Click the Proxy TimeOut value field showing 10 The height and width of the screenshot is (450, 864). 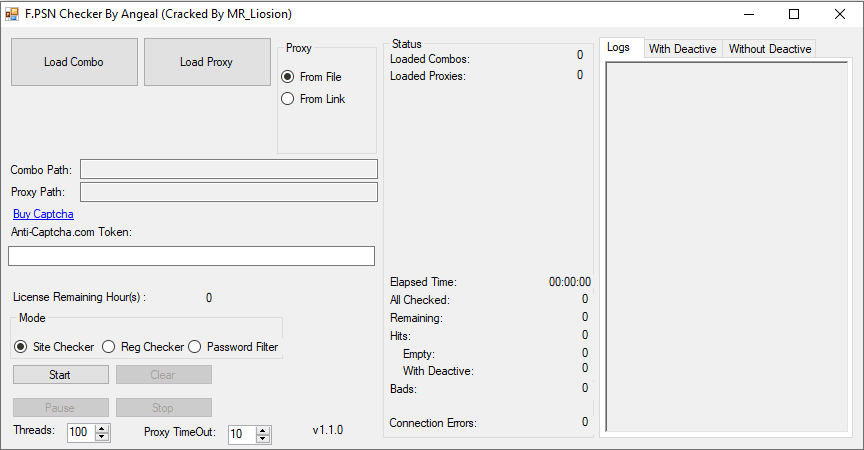(x=242, y=434)
